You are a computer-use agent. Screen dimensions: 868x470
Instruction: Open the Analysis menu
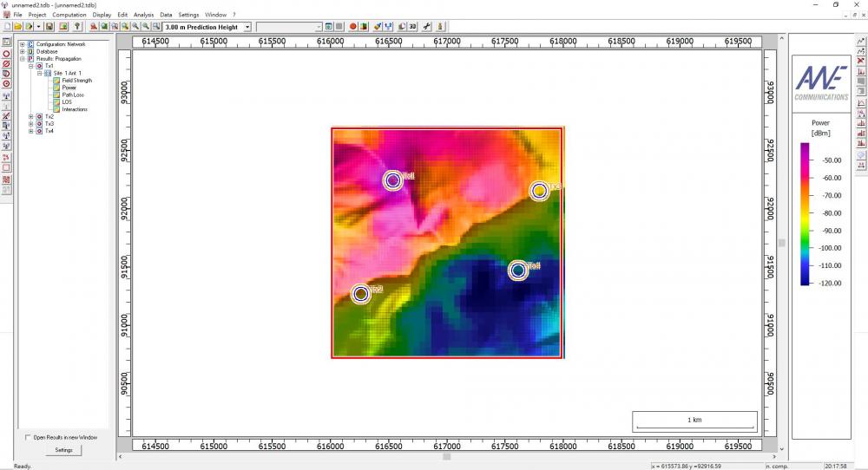tap(143, 15)
